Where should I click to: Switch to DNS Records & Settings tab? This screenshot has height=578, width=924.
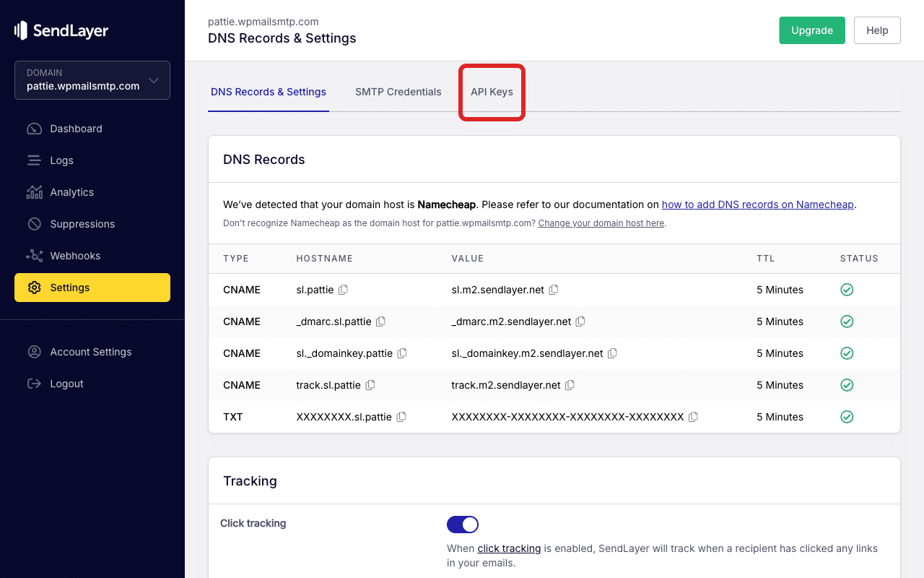tap(269, 92)
